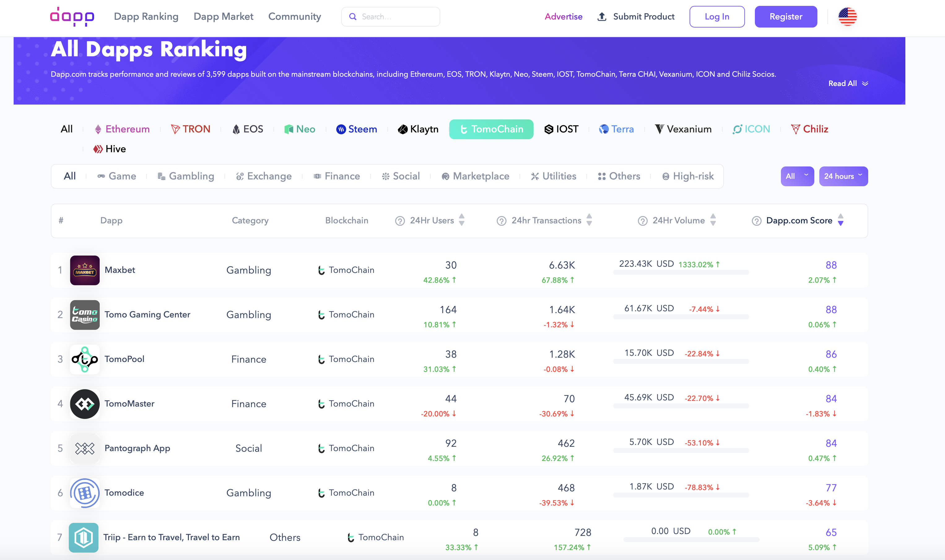Change language via the US flag
The height and width of the screenshot is (560, 945).
coord(847,17)
